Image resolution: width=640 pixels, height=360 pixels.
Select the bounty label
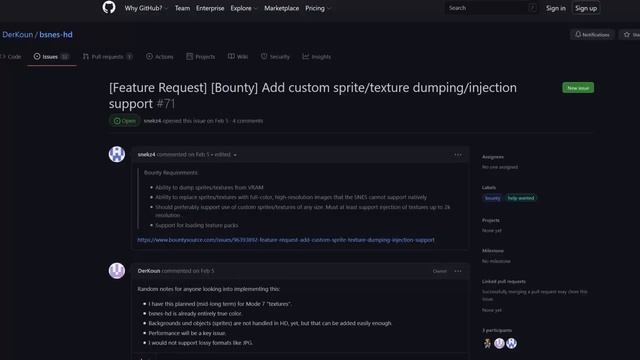[492, 198]
